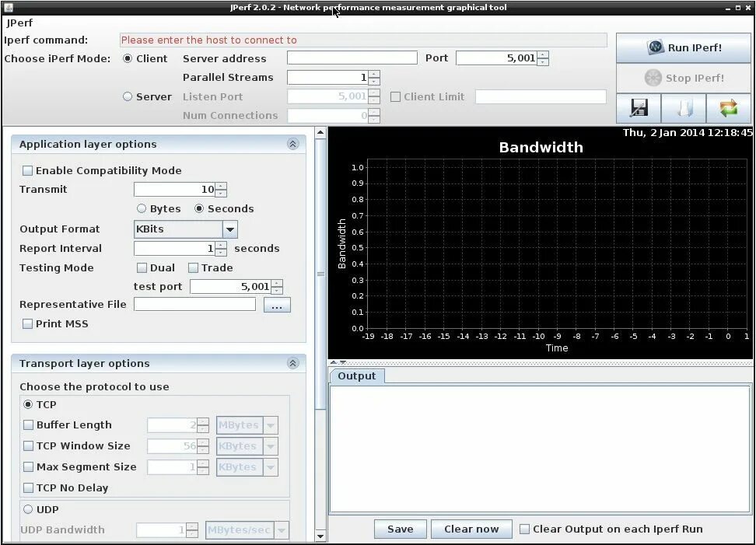The image size is (756, 545).
Task: Enable the Print MSS checkbox
Action: point(27,324)
